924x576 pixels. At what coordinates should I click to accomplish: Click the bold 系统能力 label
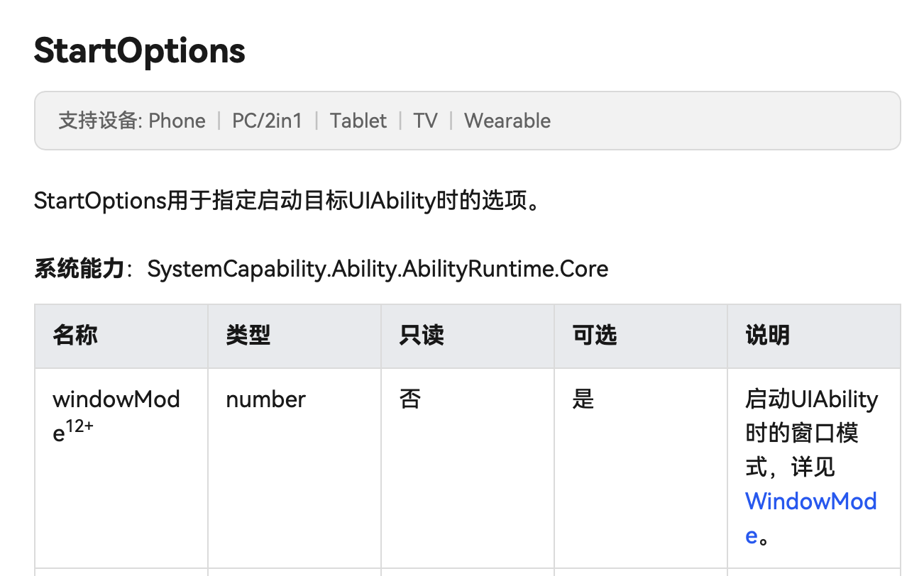79,270
